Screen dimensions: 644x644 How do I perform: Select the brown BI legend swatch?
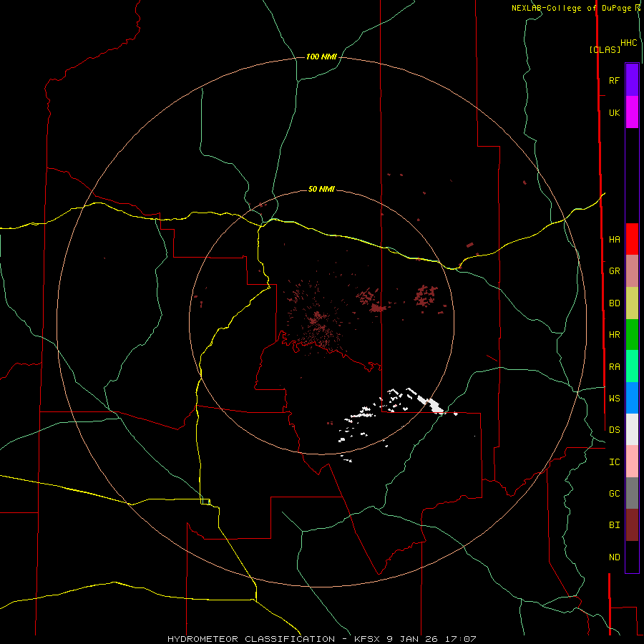click(x=632, y=525)
